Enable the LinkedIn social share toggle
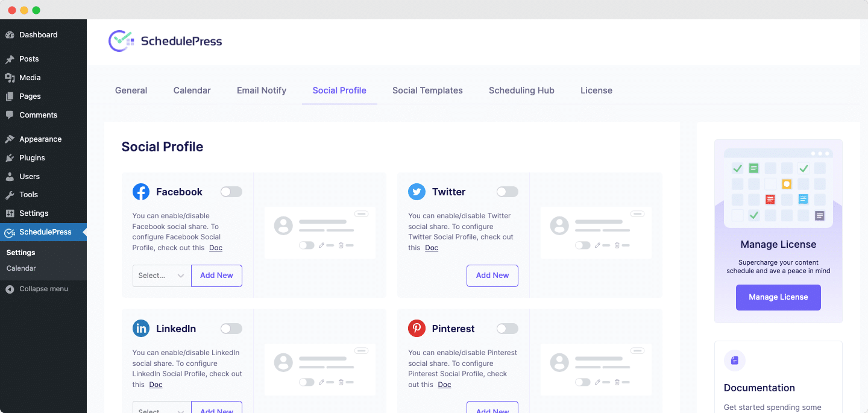 click(231, 329)
